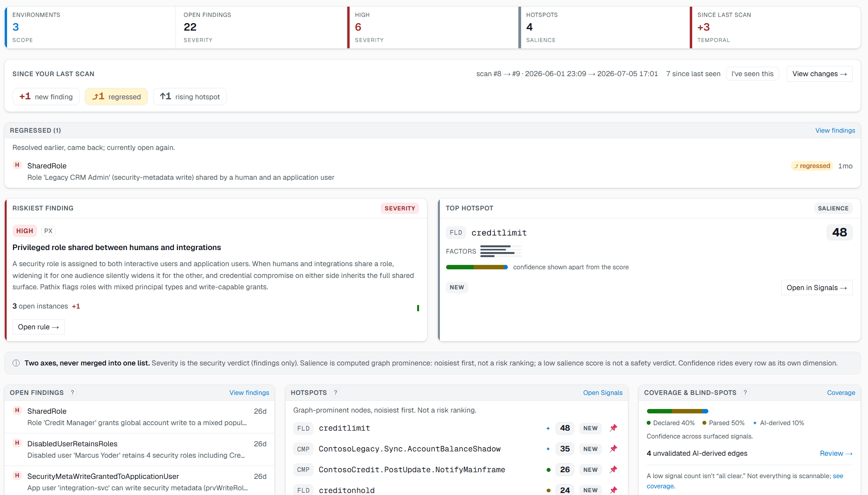
Task: Filter by +1 new finding chip
Action: point(46,97)
